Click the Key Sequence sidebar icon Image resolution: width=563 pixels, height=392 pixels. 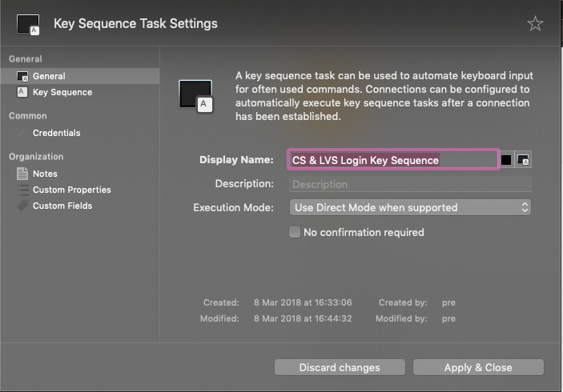[x=22, y=93]
